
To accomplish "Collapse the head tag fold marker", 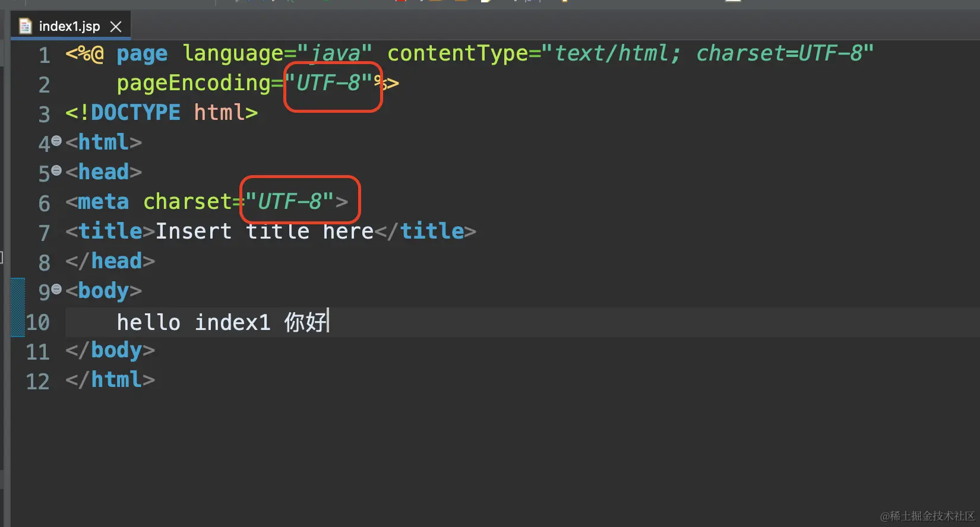I will tap(56, 171).
